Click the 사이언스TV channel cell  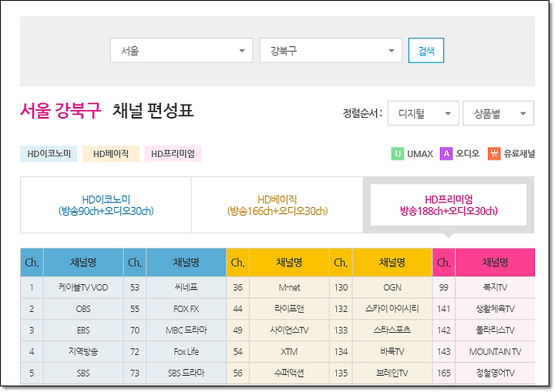(289, 330)
